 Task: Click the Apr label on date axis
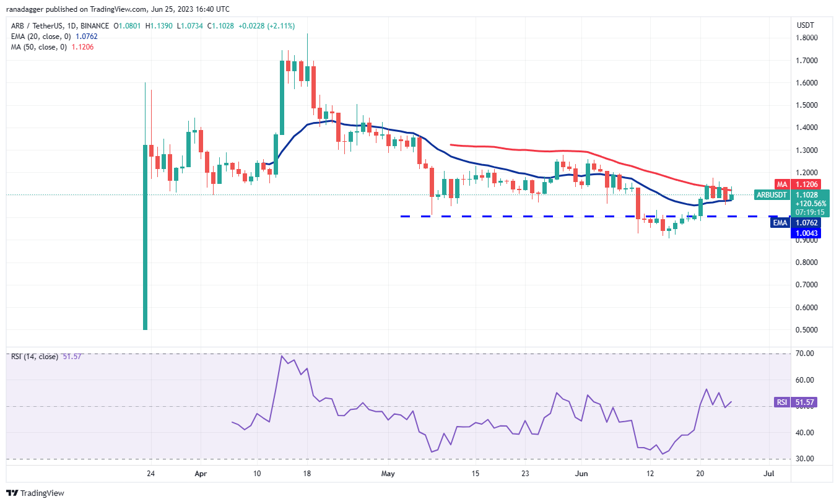[201, 473]
